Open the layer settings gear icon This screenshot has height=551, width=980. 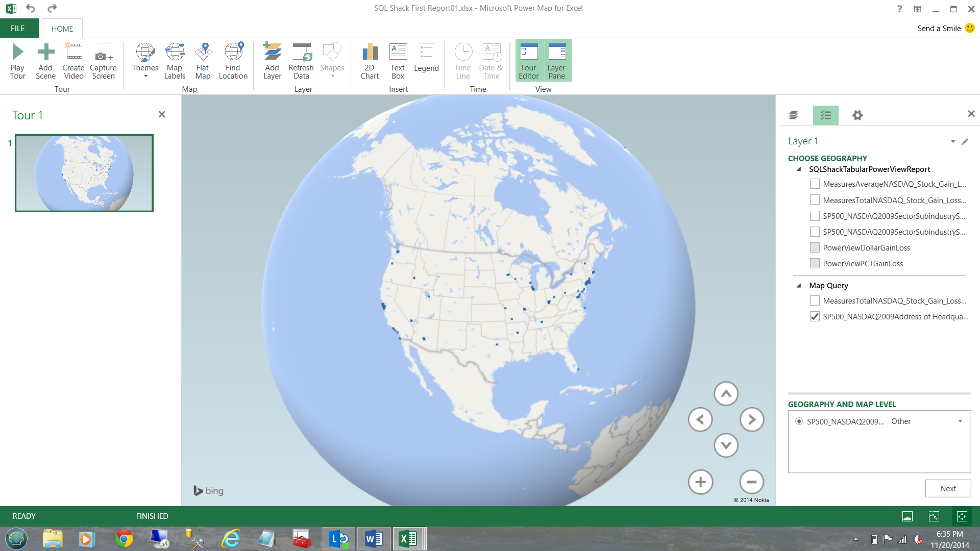coord(857,115)
